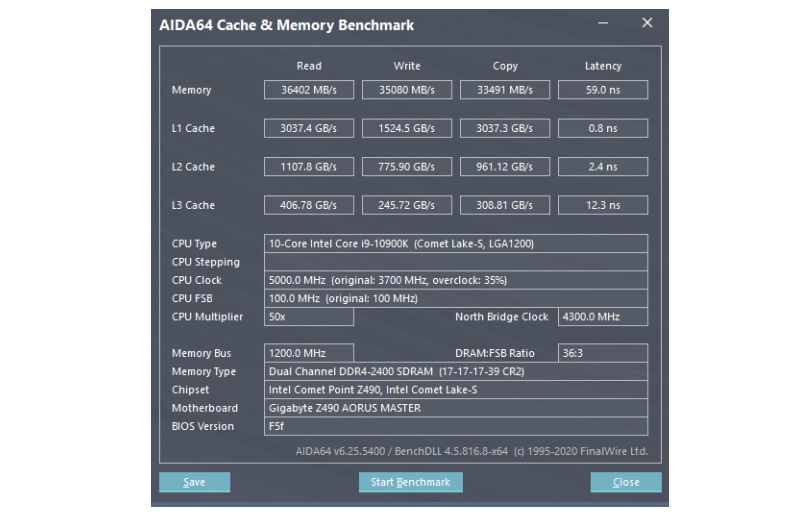Click the Close button at bottom right
This screenshot has height=518, width=792.
(625, 482)
